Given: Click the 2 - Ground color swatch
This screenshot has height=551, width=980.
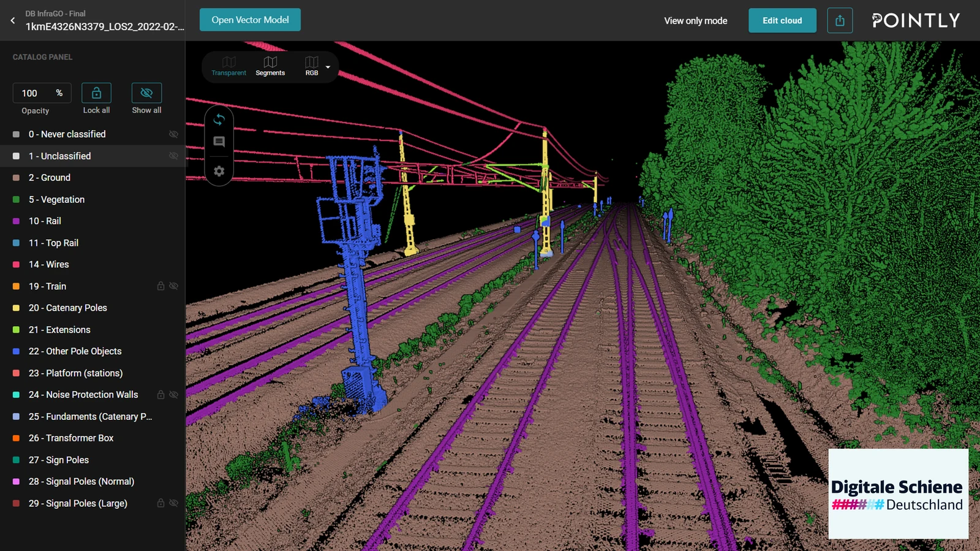Looking at the screenshot, I should click(16, 178).
